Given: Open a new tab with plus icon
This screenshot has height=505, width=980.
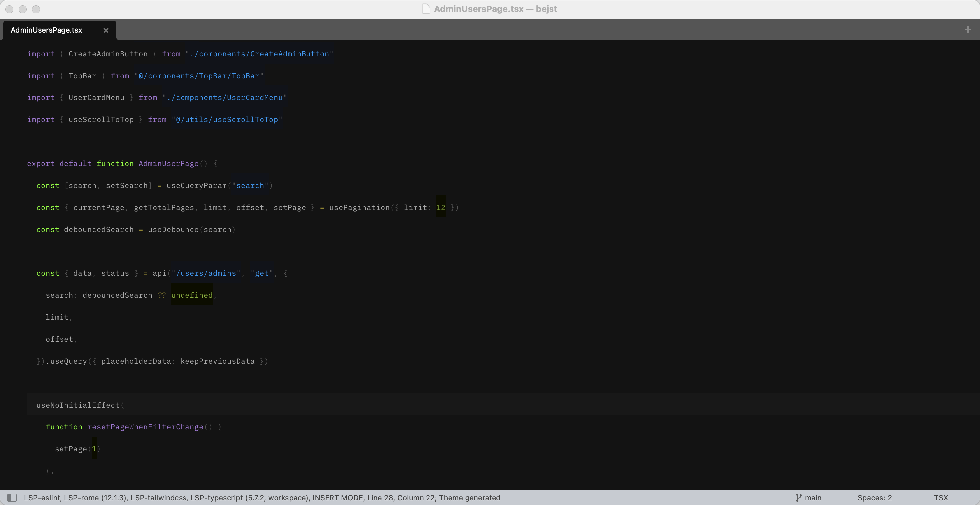Looking at the screenshot, I should click(x=968, y=29).
